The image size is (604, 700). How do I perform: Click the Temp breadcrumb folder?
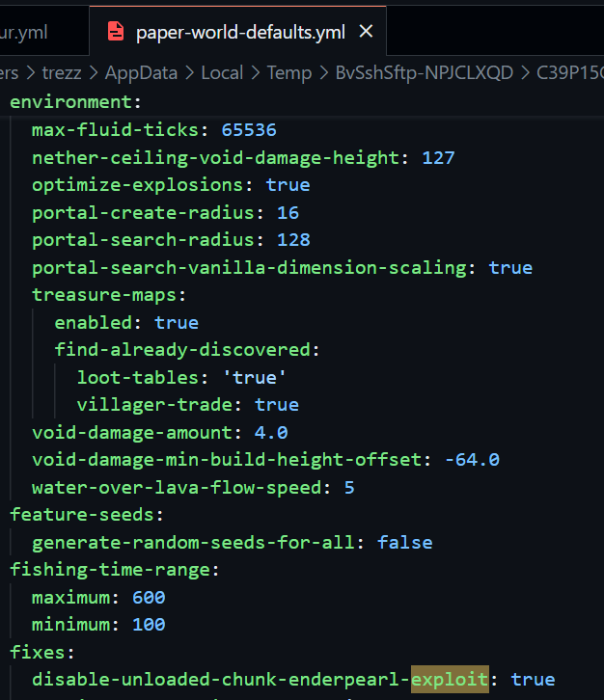(x=289, y=73)
